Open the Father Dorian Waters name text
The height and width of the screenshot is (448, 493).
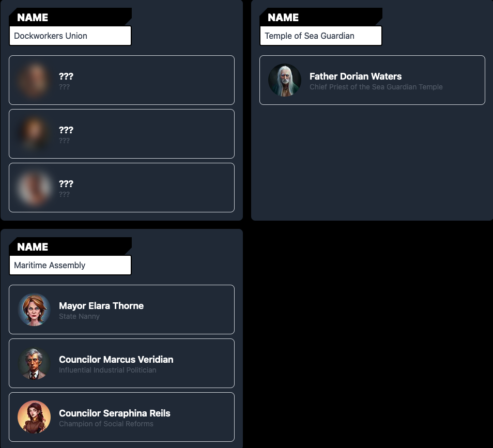[x=356, y=76]
